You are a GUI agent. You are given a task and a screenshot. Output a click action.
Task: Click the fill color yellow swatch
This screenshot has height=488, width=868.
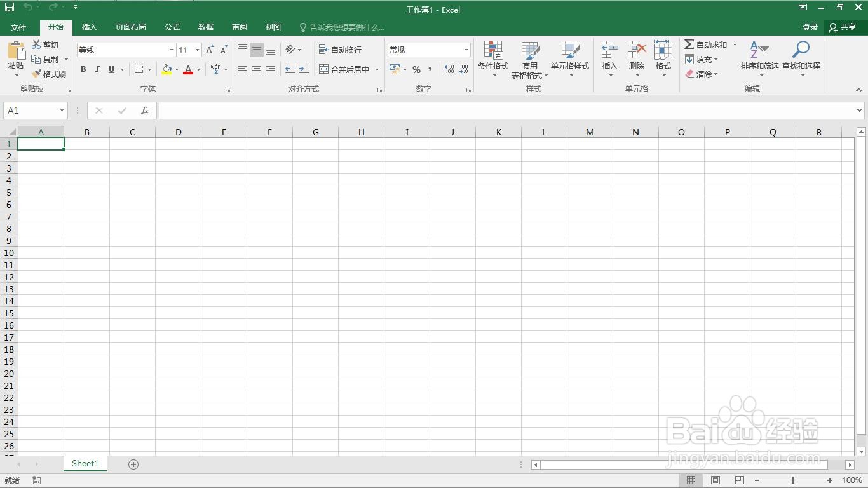coord(166,69)
